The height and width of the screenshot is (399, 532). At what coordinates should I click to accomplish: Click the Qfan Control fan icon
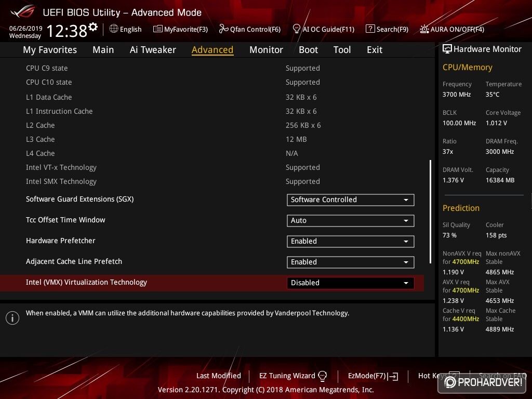pyautogui.click(x=223, y=29)
